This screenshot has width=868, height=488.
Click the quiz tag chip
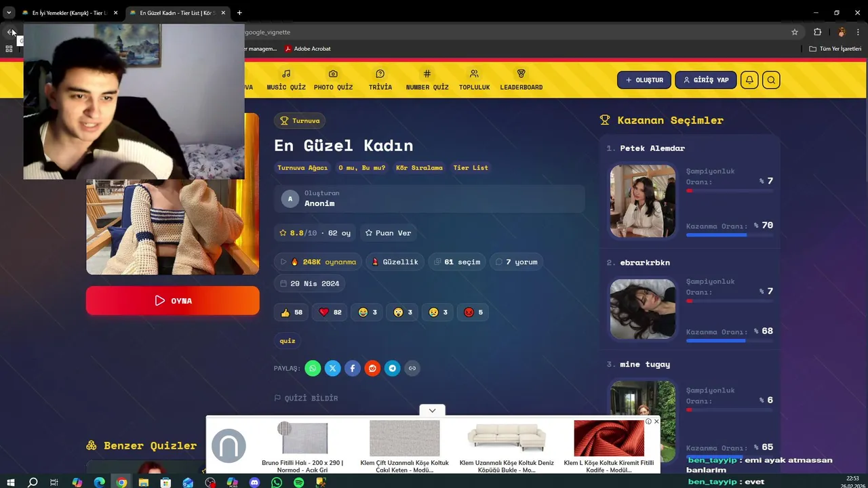pos(288,340)
